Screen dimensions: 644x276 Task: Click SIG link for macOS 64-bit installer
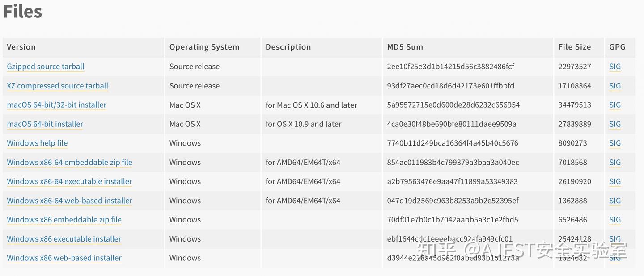615,124
